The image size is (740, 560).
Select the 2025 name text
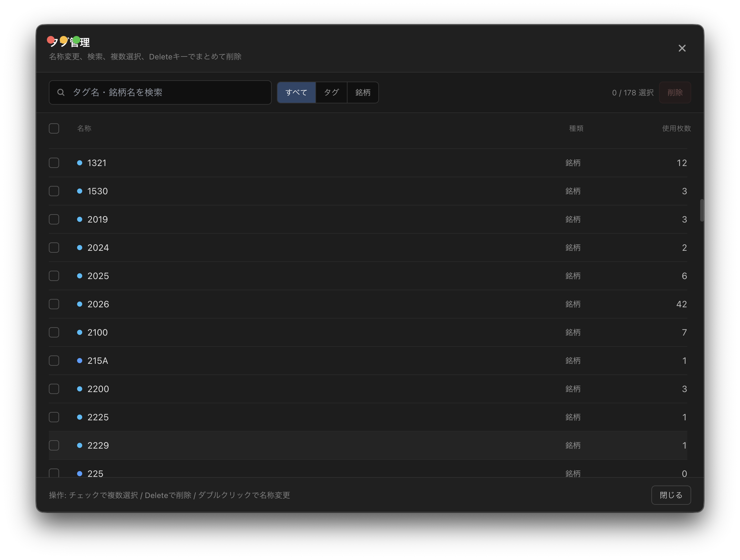(x=98, y=276)
